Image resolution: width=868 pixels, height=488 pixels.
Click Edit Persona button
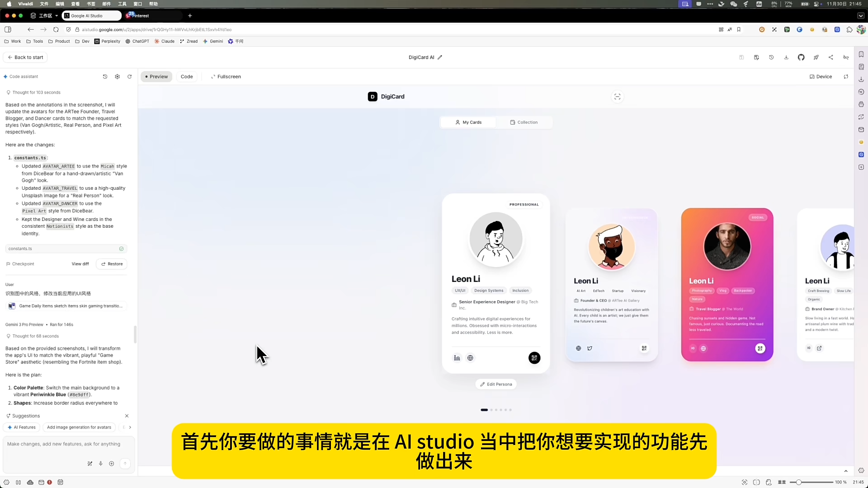point(496,385)
